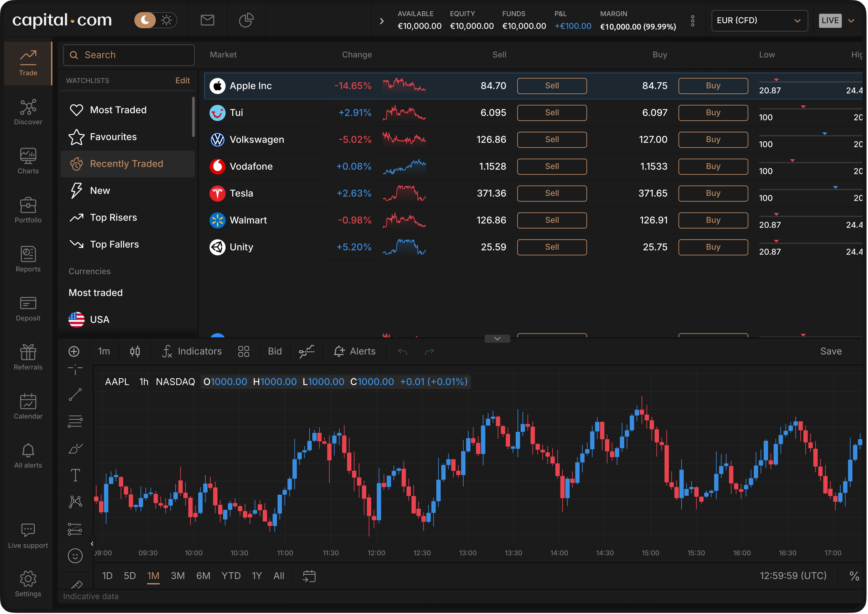
Task: Open the chart layout grid icon
Action: (x=244, y=352)
